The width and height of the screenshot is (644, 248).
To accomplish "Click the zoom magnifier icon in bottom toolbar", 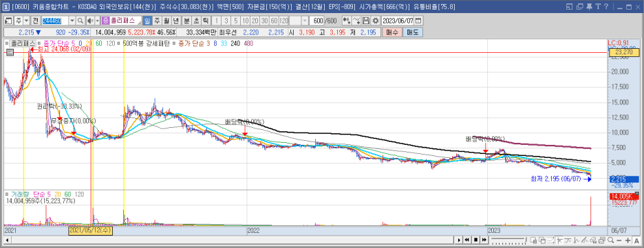I will pos(611,240).
